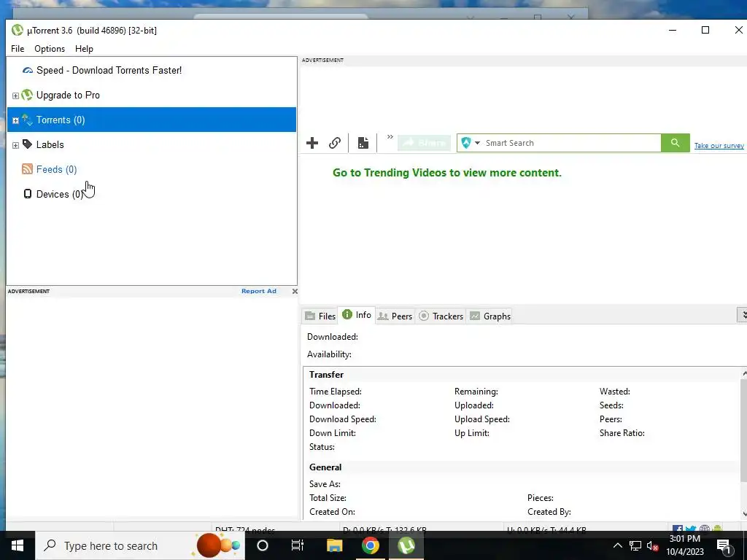Image resolution: width=747 pixels, height=560 pixels.
Task: Open Task View on the taskbar
Action: [298, 545]
